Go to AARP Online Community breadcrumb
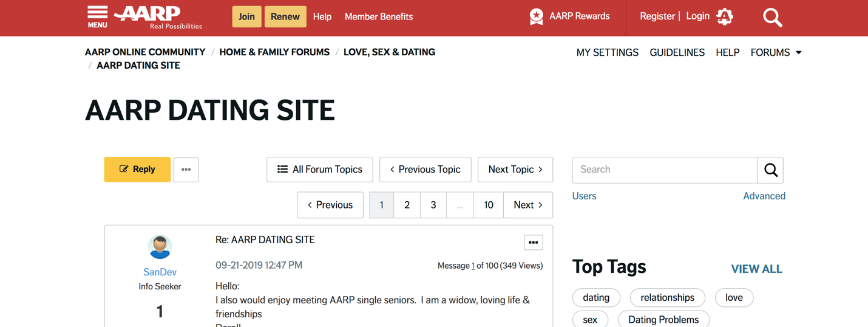The image size is (868, 327). pyautogui.click(x=145, y=52)
